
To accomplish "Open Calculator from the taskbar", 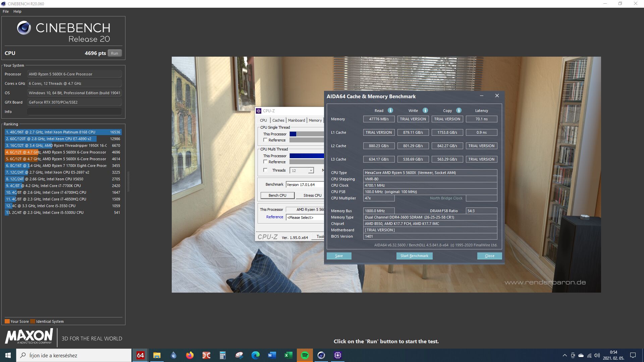I will click(x=222, y=355).
